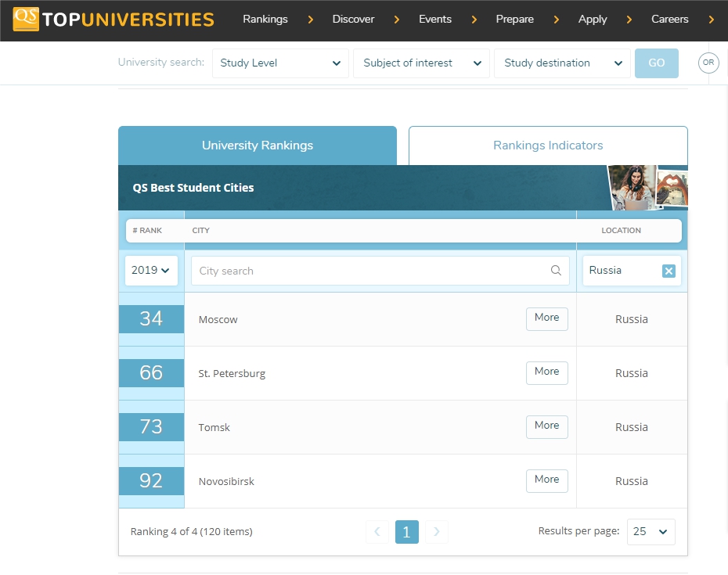Click rank number 66
Viewport: 728px width, 575px height.
(151, 372)
